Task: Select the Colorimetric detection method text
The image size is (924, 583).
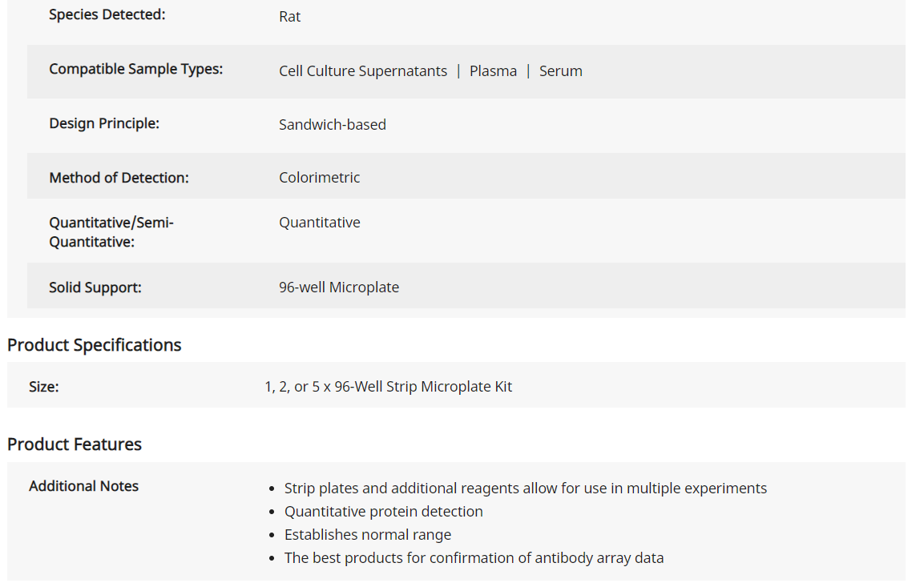Action: point(320,177)
